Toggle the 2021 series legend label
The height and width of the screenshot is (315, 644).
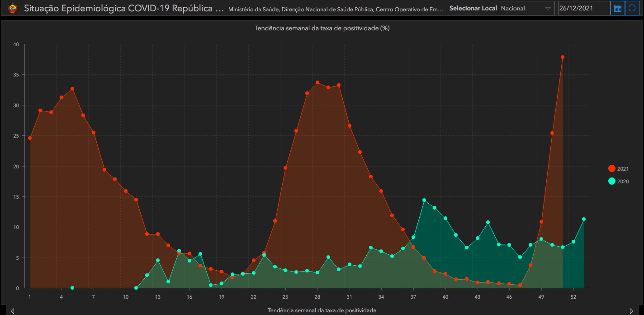click(623, 169)
